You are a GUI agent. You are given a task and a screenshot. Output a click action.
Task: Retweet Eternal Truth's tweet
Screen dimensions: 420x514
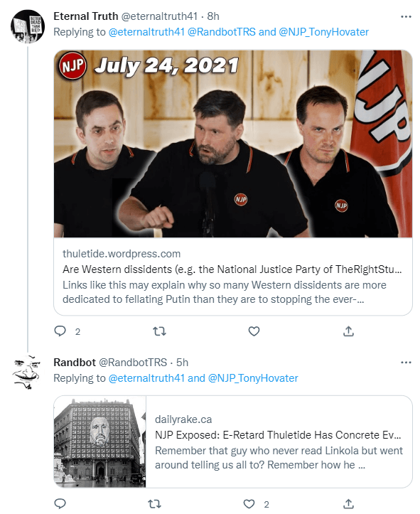[x=160, y=331]
